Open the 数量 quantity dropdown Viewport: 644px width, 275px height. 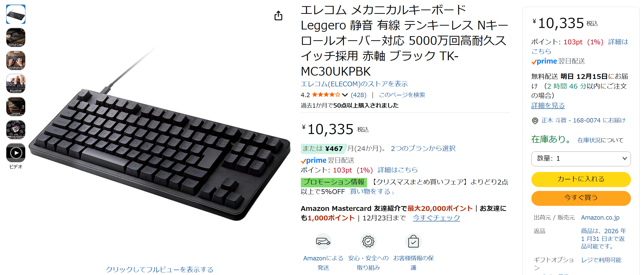point(581,159)
